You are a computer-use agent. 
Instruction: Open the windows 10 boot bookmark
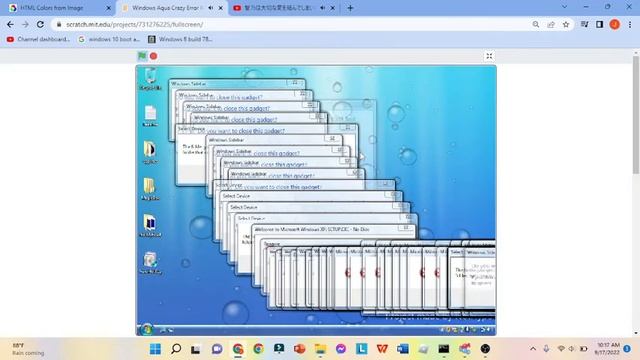109,39
